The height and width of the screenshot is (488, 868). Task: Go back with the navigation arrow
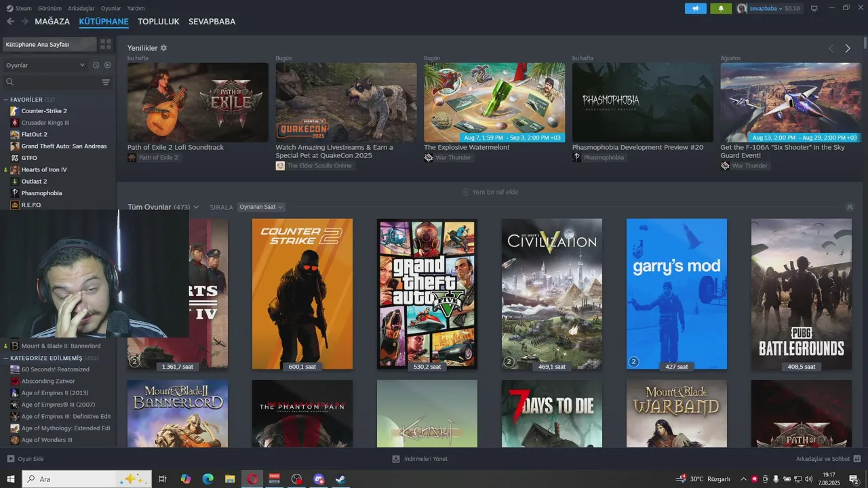coord(10,22)
